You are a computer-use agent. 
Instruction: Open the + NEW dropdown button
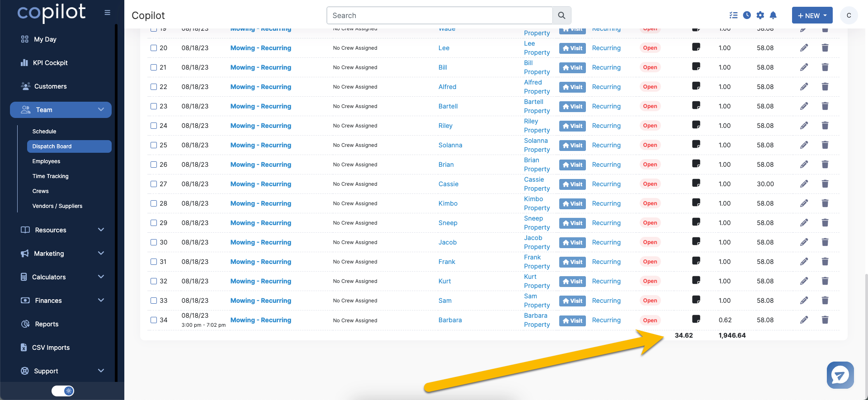coord(812,15)
